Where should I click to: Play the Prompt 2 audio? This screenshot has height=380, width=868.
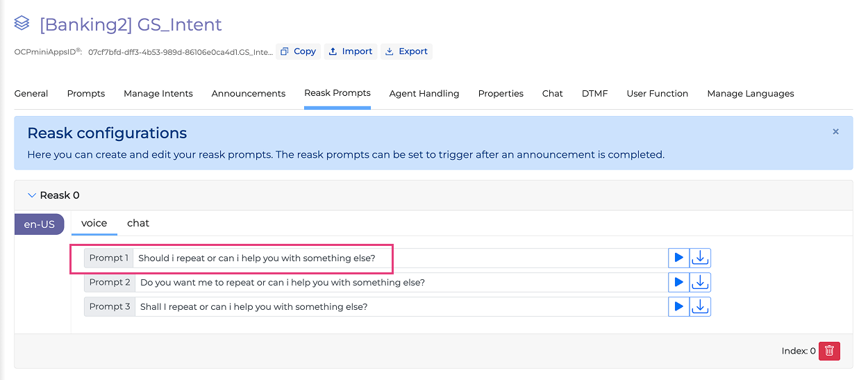click(x=678, y=283)
